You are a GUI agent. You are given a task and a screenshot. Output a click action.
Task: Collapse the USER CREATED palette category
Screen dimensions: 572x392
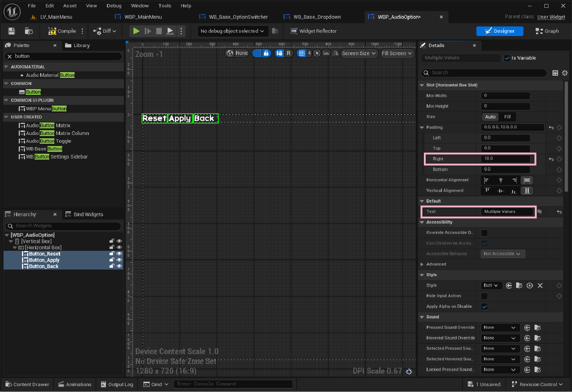(6, 117)
